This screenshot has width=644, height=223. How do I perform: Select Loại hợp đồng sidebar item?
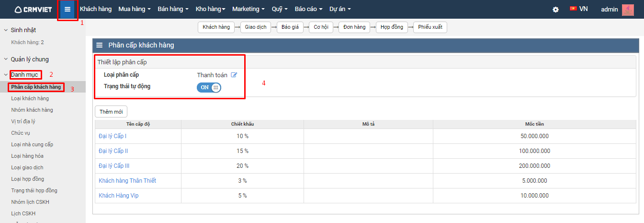click(x=28, y=179)
